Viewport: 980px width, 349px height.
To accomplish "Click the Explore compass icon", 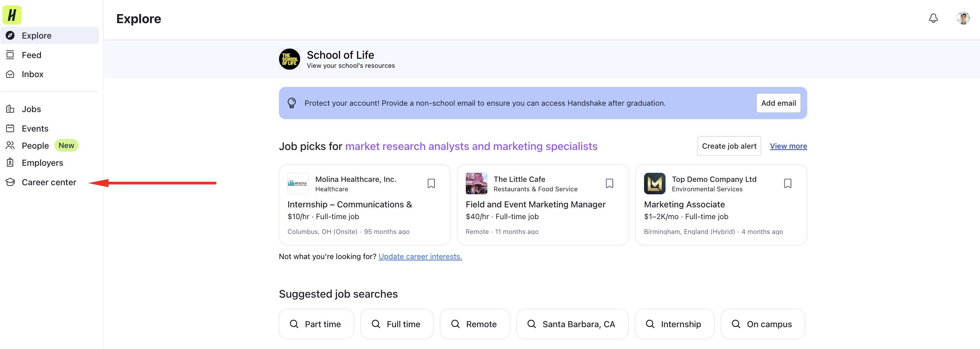I will point(10,35).
